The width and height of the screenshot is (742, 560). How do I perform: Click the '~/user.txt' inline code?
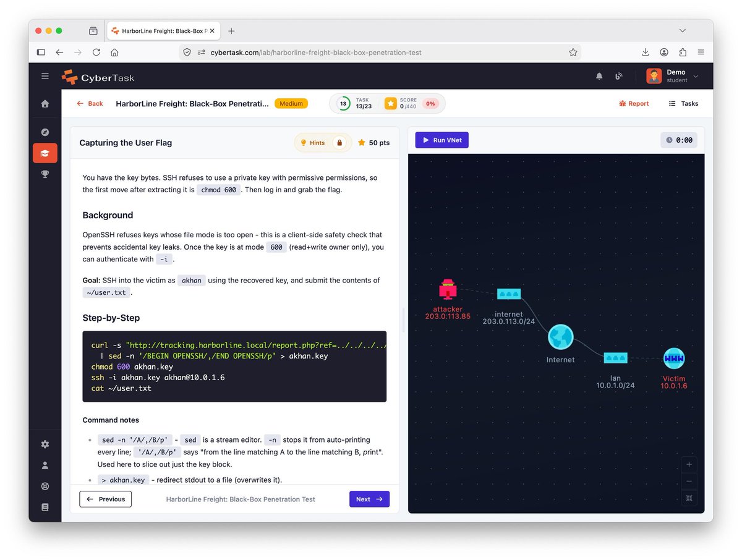(x=106, y=292)
